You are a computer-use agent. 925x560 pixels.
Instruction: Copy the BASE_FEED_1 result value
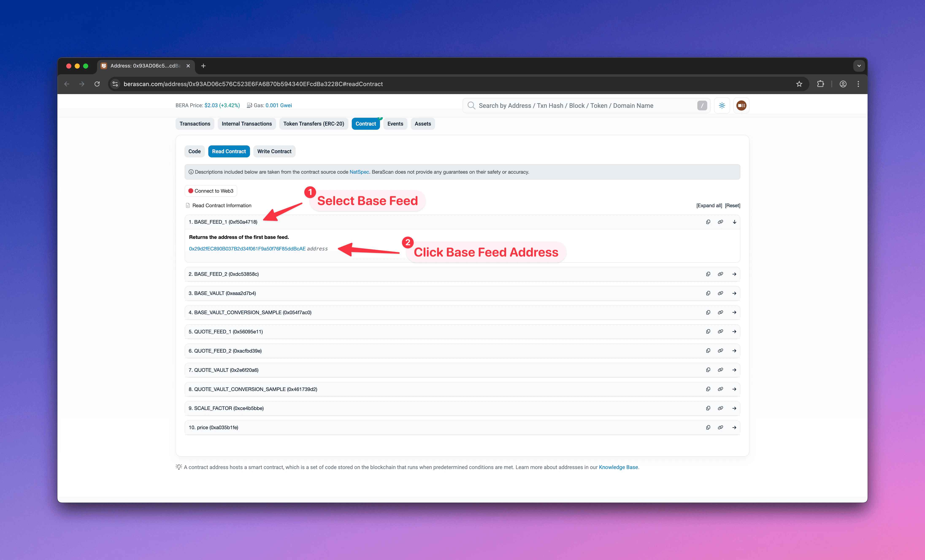(x=708, y=222)
